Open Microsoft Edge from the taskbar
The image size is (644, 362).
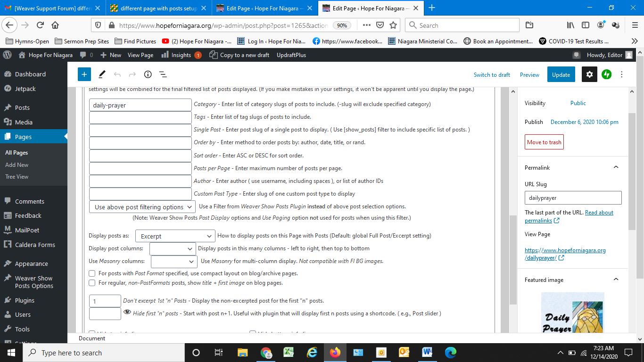click(451, 353)
